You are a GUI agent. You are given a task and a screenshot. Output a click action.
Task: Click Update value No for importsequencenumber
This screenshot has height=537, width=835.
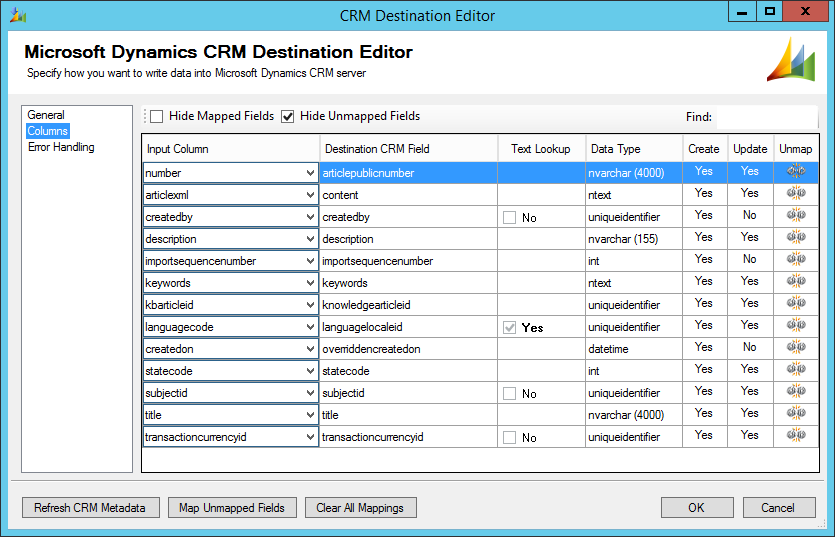750,259
